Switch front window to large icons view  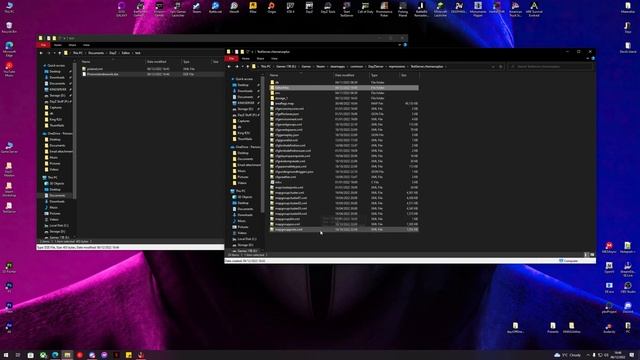pos(592,255)
